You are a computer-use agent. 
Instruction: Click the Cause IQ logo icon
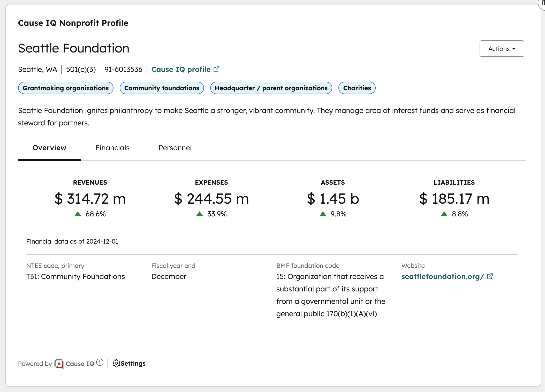(59, 364)
